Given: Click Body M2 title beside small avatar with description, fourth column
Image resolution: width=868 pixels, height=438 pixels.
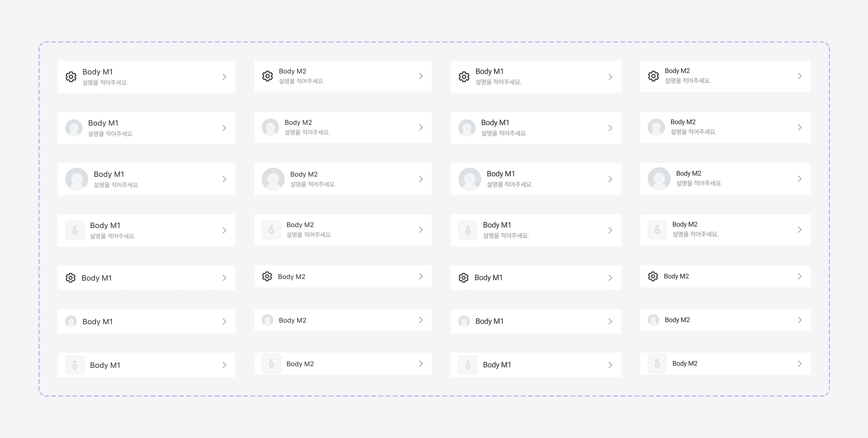Looking at the screenshot, I should click(683, 122).
